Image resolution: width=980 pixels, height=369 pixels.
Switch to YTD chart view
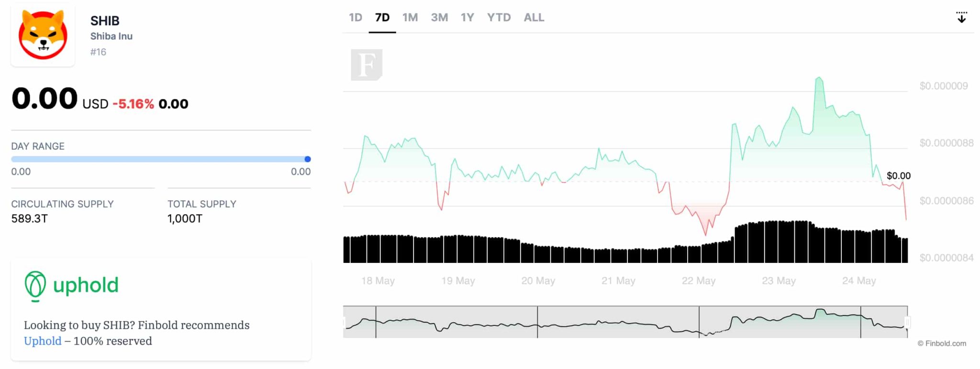click(499, 18)
